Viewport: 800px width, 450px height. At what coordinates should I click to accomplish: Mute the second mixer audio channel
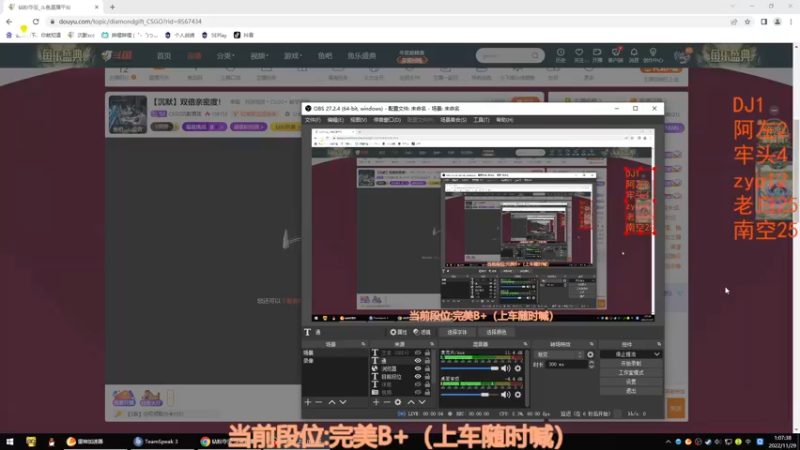506,394
